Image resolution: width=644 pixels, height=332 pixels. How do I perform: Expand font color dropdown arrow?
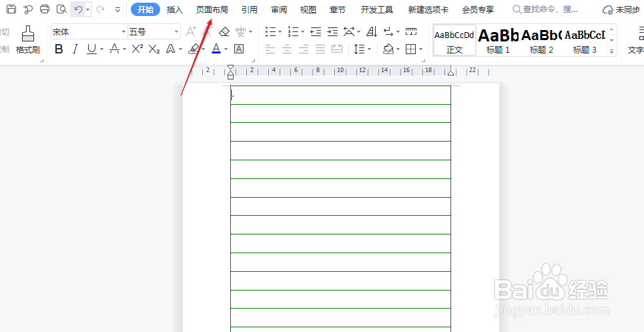pyautogui.click(x=226, y=49)
